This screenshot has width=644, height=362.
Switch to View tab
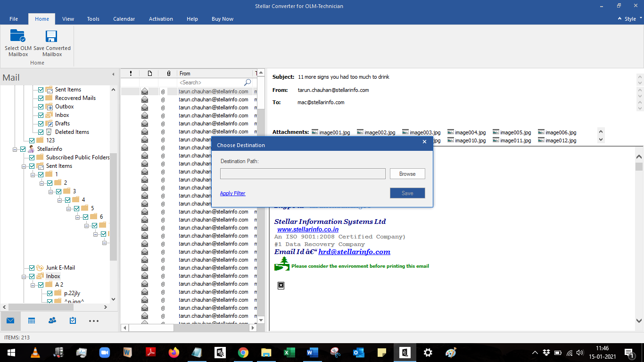(68, 19)
